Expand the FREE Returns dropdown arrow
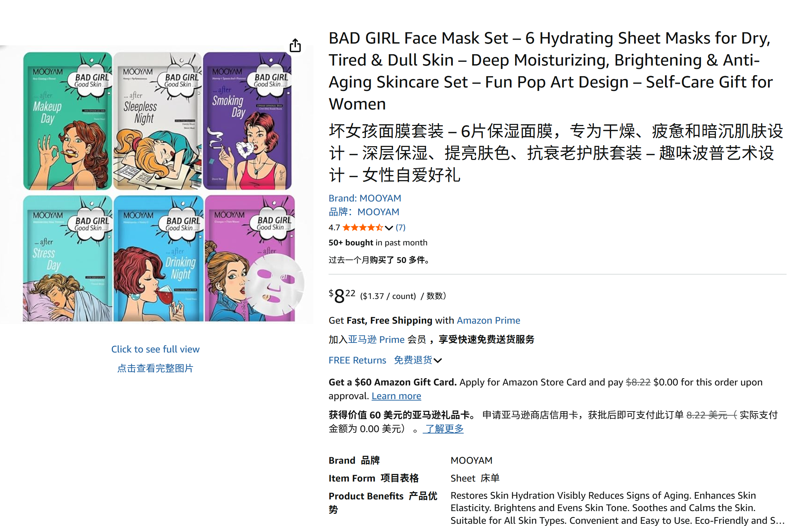 pyautogui.click(x=438, y=361)
